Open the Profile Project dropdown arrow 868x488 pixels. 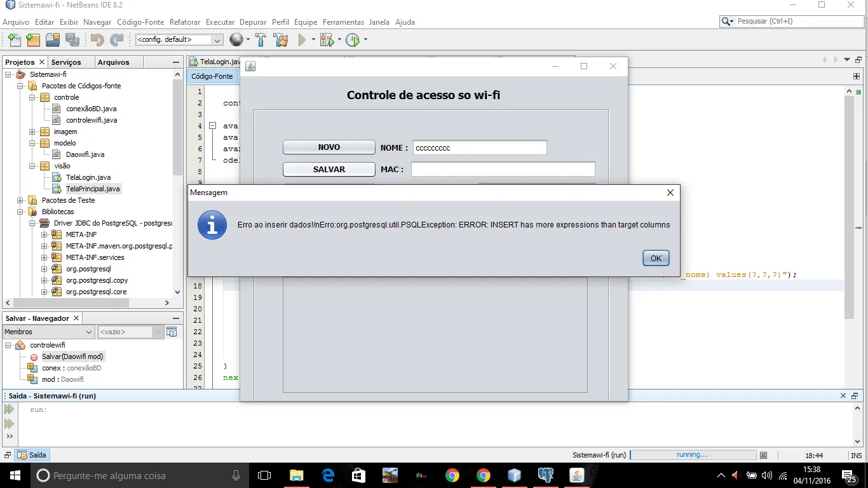tap(365, 39)
